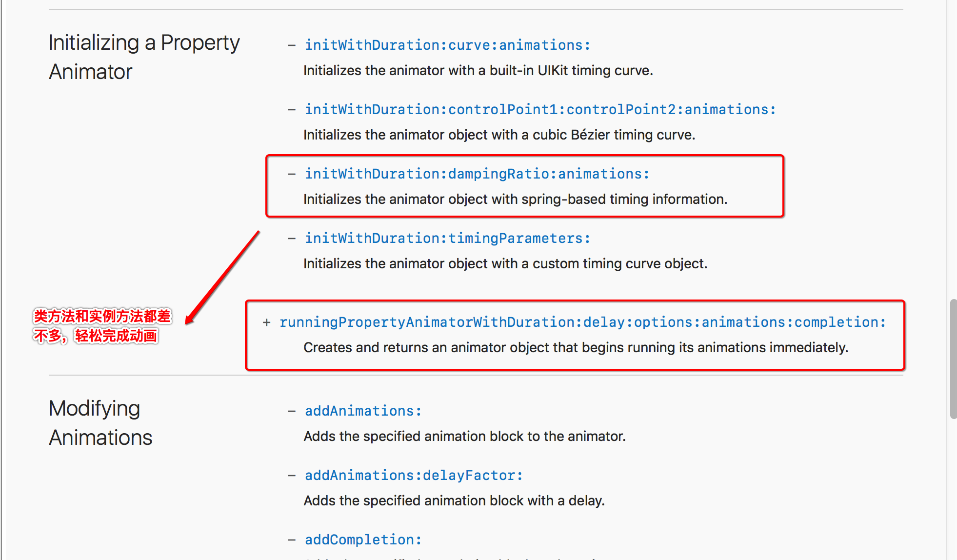Click the addAnimations: method link
Image resolution: width=957 pixels, height=560 pixels.
363,411
